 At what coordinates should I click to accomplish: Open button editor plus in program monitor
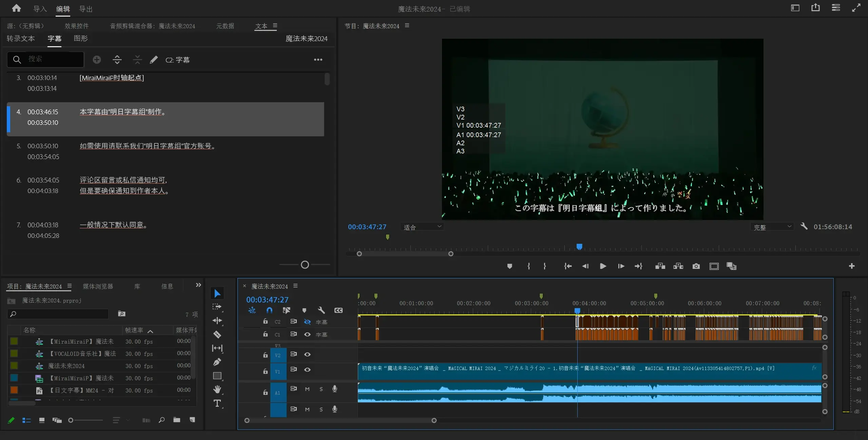[x=851, y=266]
